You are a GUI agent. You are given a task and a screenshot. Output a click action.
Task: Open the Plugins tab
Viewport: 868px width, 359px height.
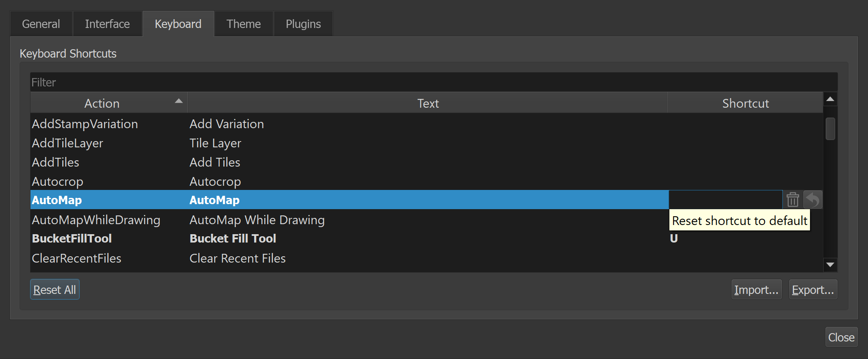click(303, 24)
